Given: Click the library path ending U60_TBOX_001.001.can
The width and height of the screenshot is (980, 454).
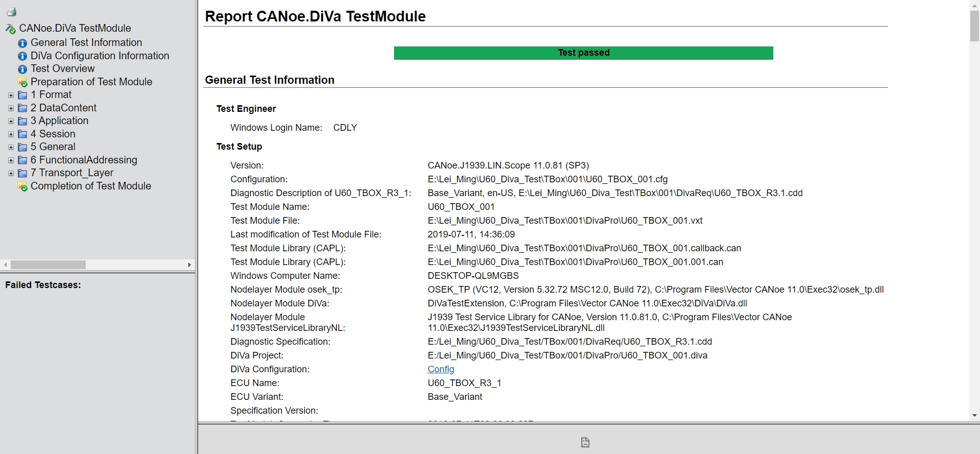Looking at the screenshot, I should [575, 262].
